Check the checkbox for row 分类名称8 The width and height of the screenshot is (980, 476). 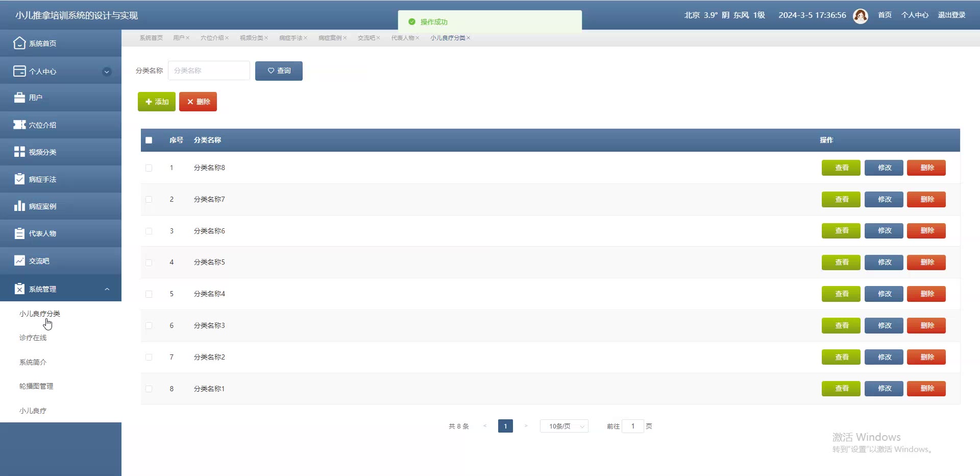point(149,168)
